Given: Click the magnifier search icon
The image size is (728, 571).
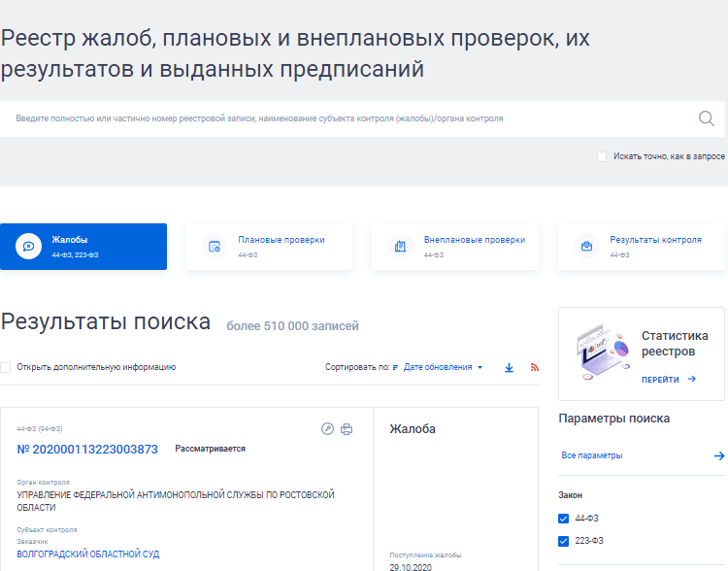Looking at the screenshot, I should pyautogui.click(x=706, y=118).
